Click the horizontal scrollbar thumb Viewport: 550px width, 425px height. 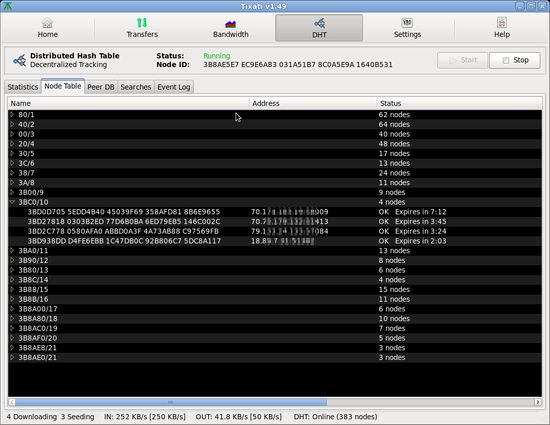tap(170, 402)
